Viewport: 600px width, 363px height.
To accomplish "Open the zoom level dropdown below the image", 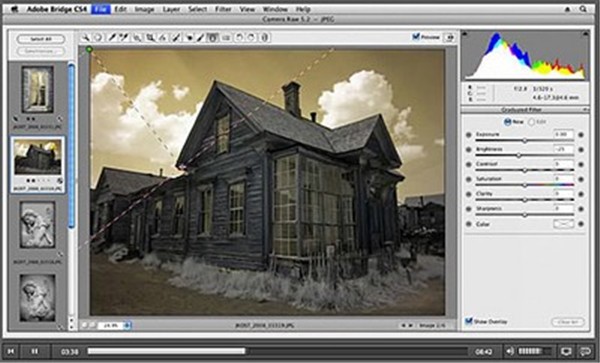I will click(x=127, y=326).
